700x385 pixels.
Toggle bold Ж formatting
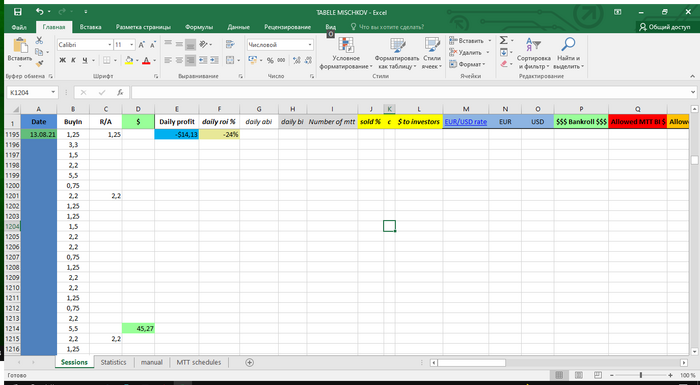click(62, 60)
